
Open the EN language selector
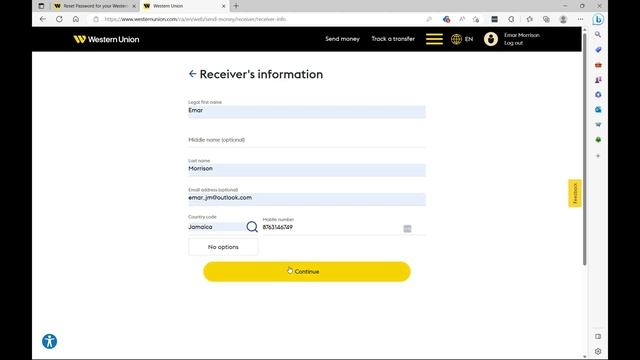(469, 39)
